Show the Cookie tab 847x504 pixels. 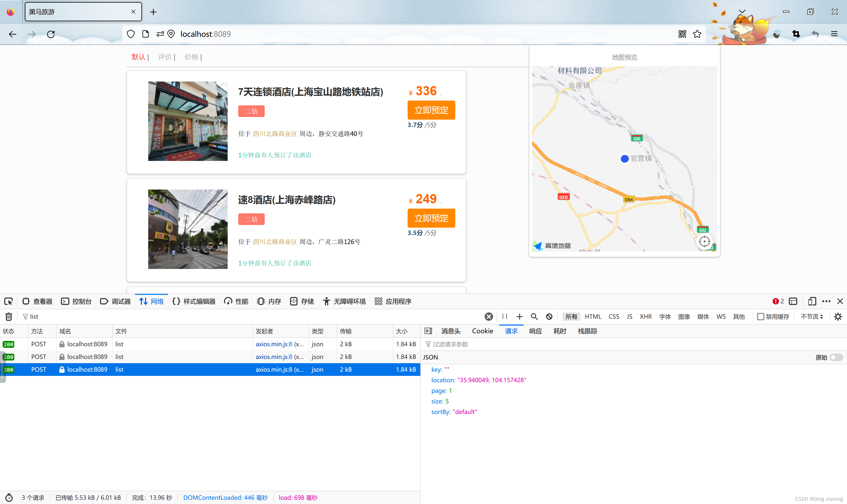pos(483,331)
